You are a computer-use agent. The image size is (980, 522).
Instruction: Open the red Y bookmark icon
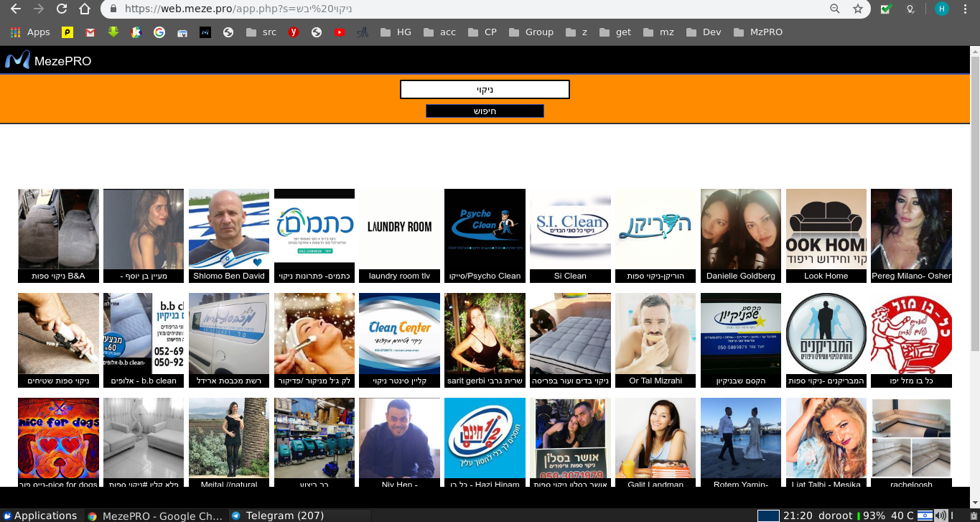click(293, 32)
